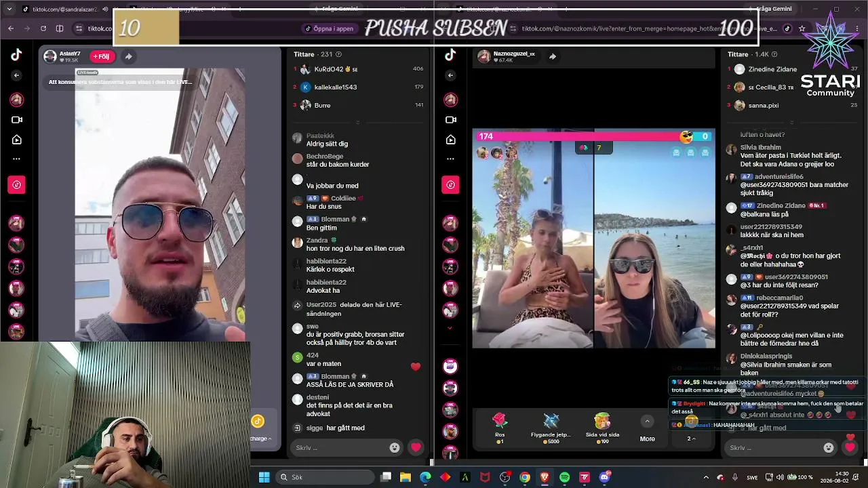868x488 pixels.
Task: Click the Skriv message field in Naznozguzel chat
Action: tap(782, 447)
